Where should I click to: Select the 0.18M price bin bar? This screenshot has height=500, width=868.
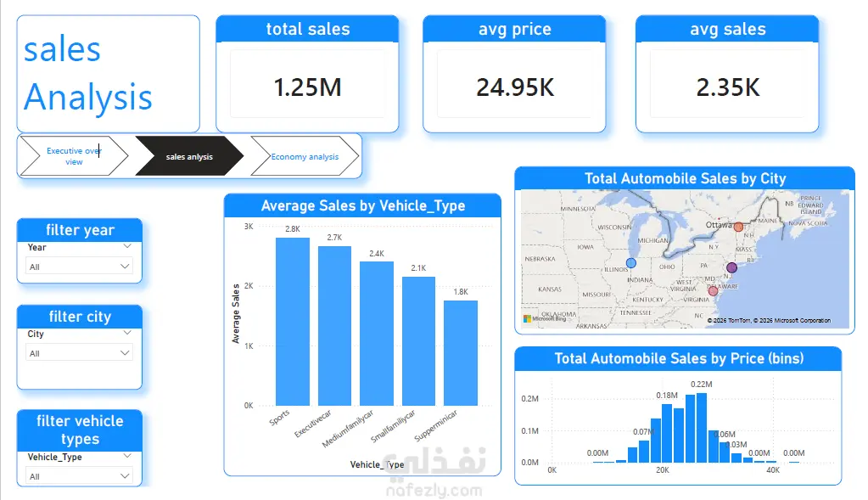[x=667, y=433]
